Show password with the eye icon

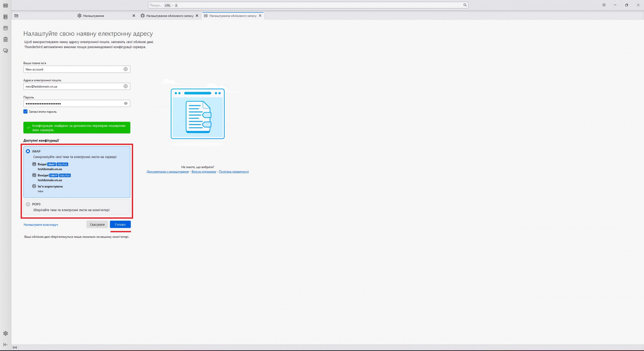pyautogui.click(x=125, y=104)
